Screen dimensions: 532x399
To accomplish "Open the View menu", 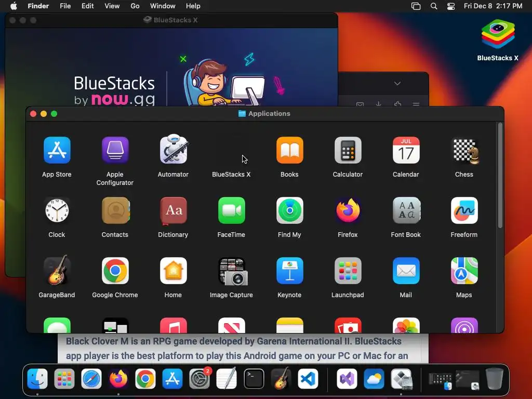I will pyautogui.click(x=112, y=6).
